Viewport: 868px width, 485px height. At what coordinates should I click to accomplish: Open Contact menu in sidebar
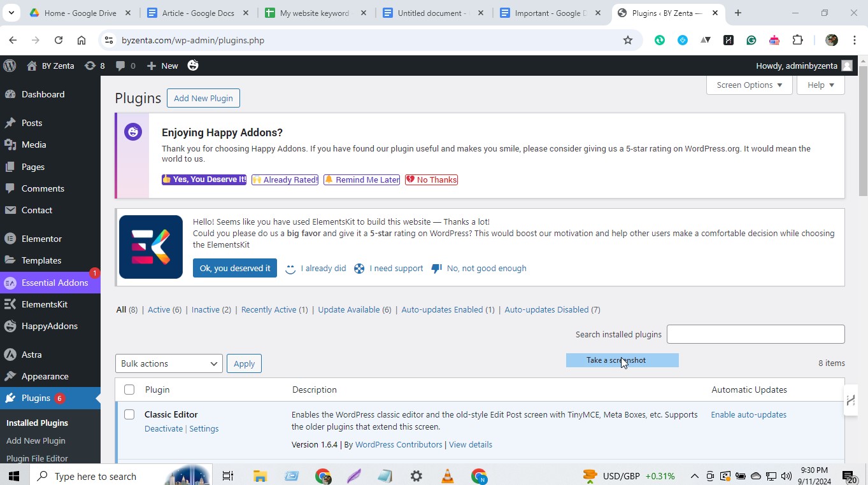click(x=37, y=210)
